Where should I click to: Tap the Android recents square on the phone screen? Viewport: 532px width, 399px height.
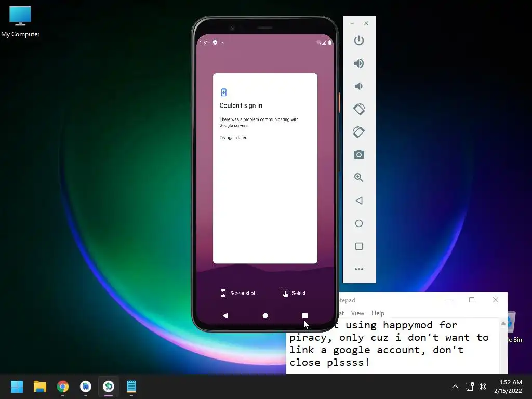pyautogui.click(x=304, y=316)
